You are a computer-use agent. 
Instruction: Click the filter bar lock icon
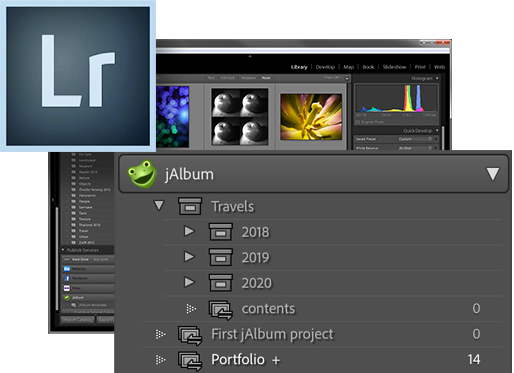[x=347, y=78]
